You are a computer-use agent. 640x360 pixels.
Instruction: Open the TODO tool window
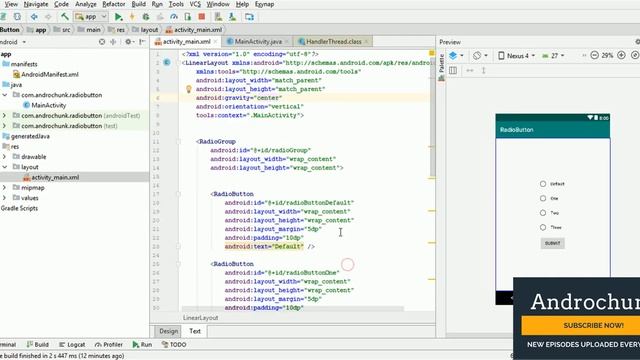pos(174,344)
